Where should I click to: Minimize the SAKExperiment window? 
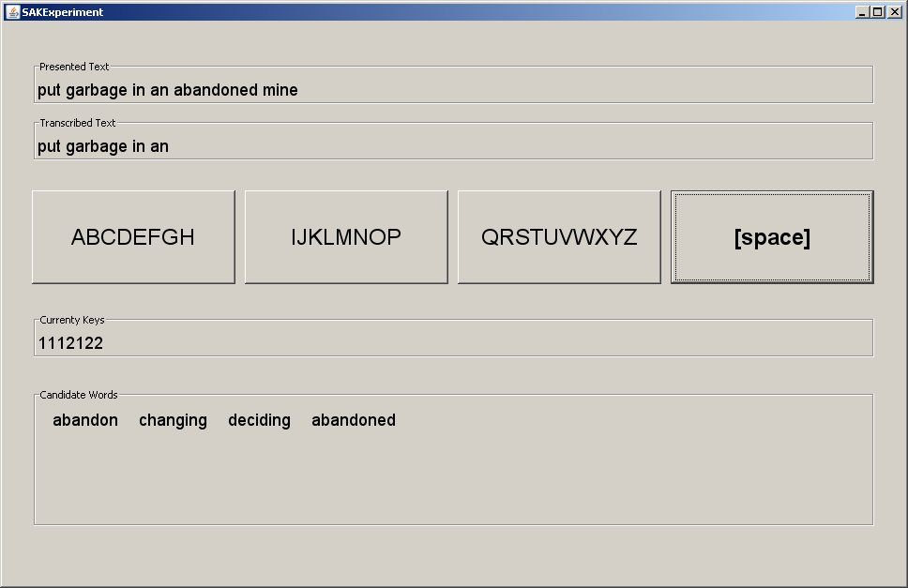coord(863,12)
